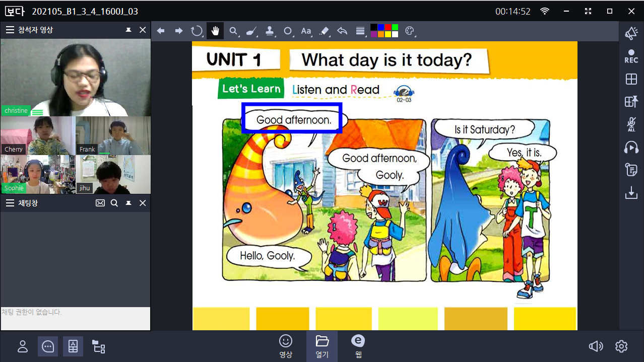Pick the yellow color swatch
This screenshot has width=644, height=362.
(x=388, y=34)
